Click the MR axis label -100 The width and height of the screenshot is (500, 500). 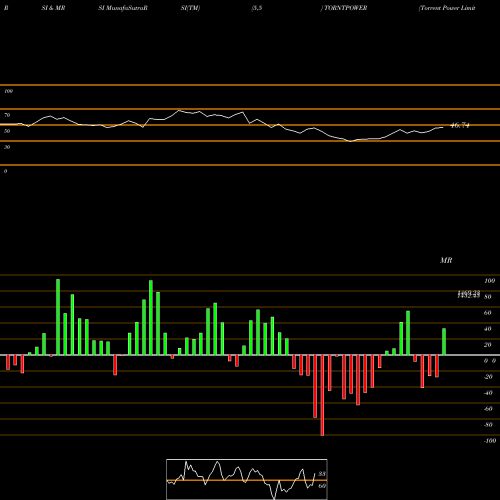(x=490, y=441)
